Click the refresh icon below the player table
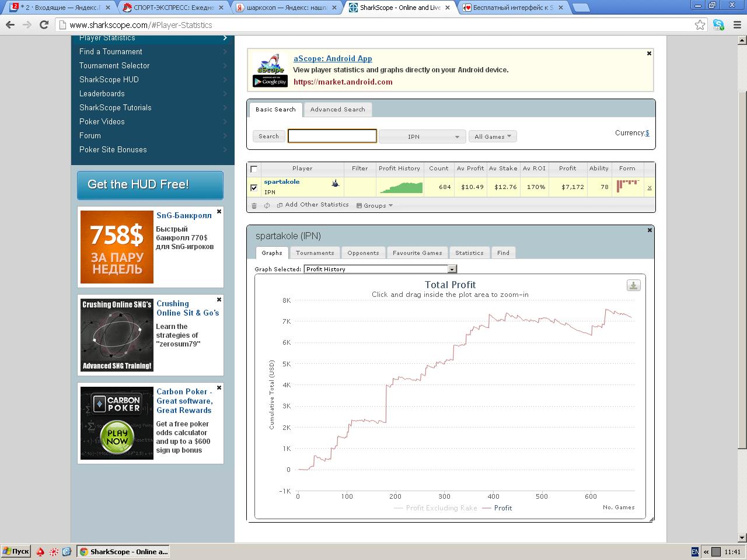 [x=267, y=205]
